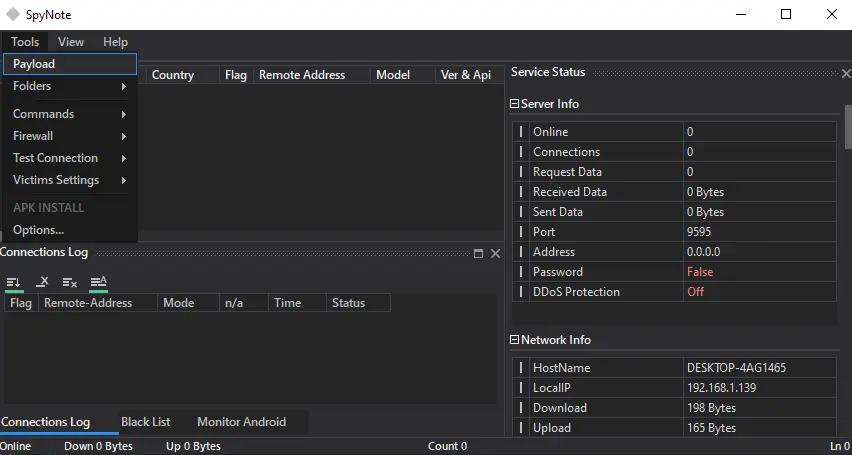Collapse the Network Info section

pyautogui.click(x=515, y=340)
